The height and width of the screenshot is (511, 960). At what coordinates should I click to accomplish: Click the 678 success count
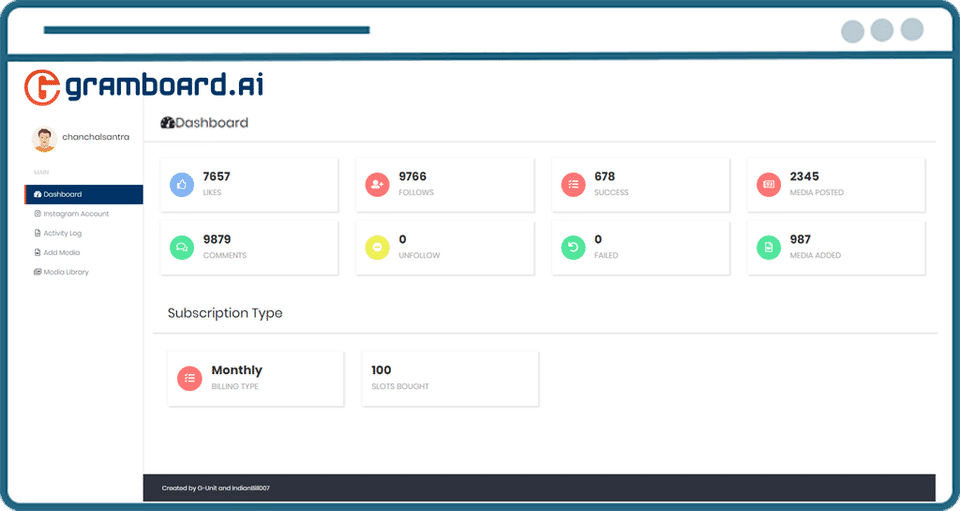[604, 176]
